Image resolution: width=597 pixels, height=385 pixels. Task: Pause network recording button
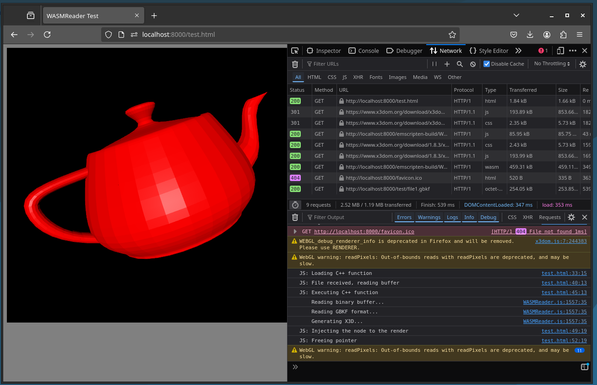click(434, 64)
